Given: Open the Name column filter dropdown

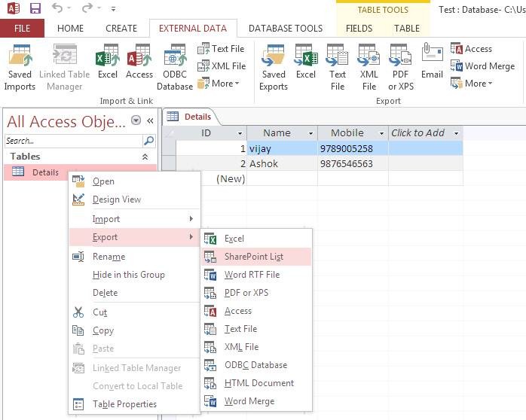Looking at the screenshot, I should pos(311,133).
